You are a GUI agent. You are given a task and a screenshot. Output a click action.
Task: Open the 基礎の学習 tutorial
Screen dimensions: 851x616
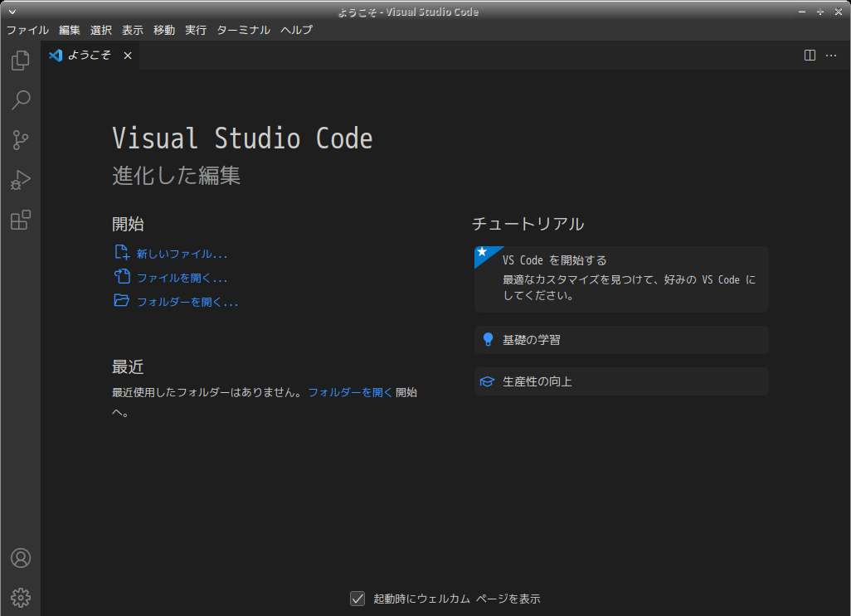(x=621, y=340)
